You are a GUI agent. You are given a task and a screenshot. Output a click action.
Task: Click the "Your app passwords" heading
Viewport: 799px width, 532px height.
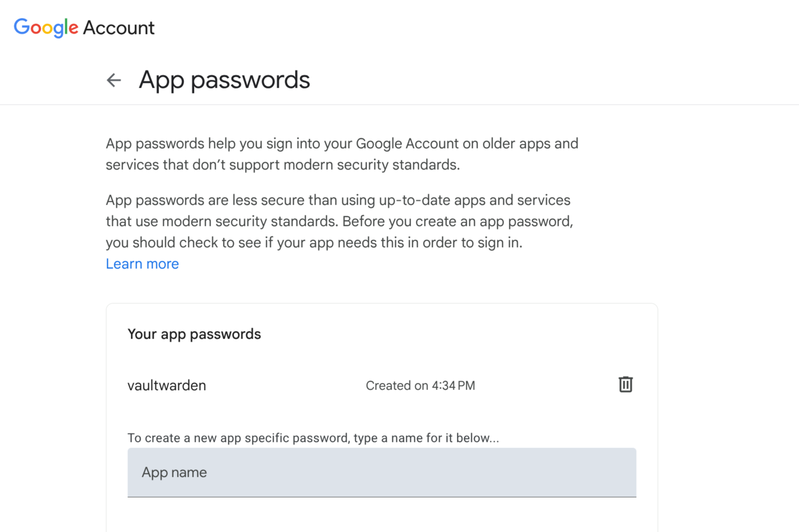pyautogui.click(x=194, y=334)
